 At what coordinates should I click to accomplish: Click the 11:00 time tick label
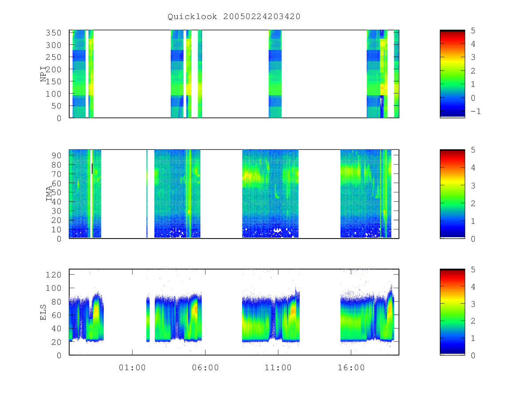[x=278, y=368]
